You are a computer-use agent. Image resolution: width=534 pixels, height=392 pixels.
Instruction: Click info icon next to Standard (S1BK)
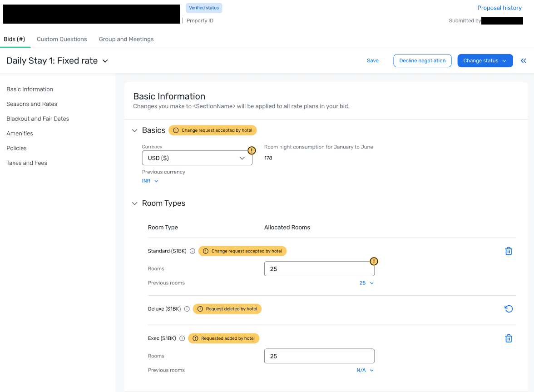point(193,251)
